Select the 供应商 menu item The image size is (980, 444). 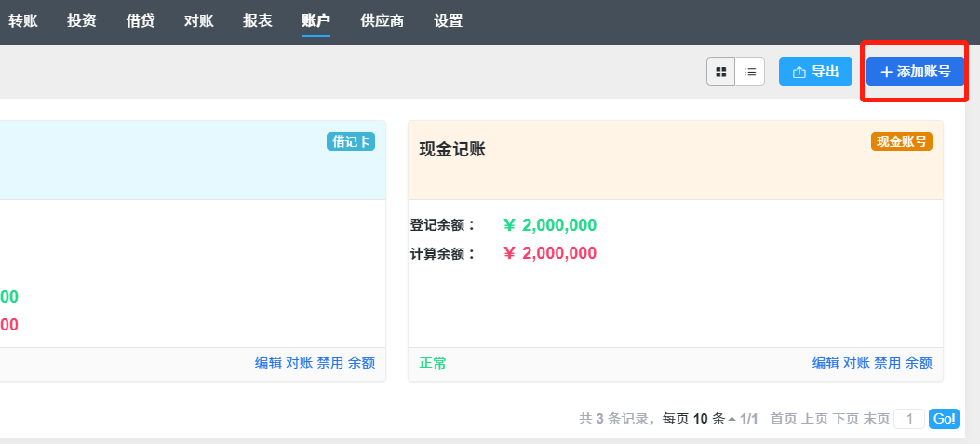(382, 20)
